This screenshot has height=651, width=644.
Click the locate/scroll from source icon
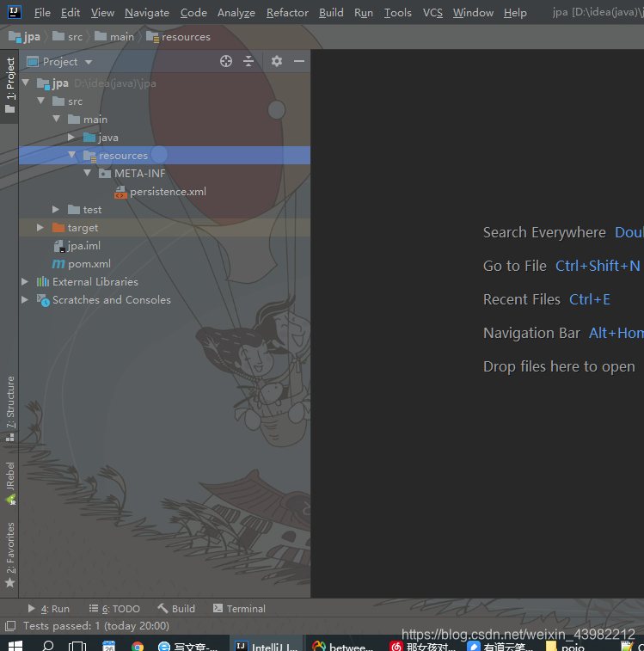pos(226,61)
